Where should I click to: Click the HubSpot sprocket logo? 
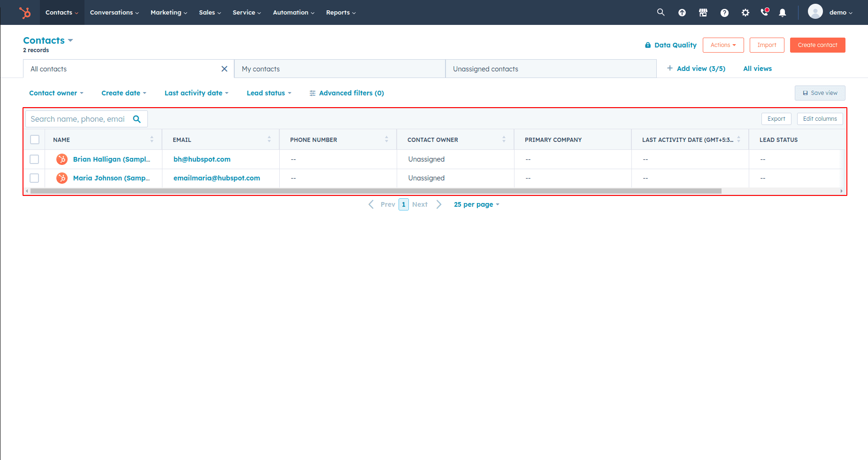click(x=25, y=13)
